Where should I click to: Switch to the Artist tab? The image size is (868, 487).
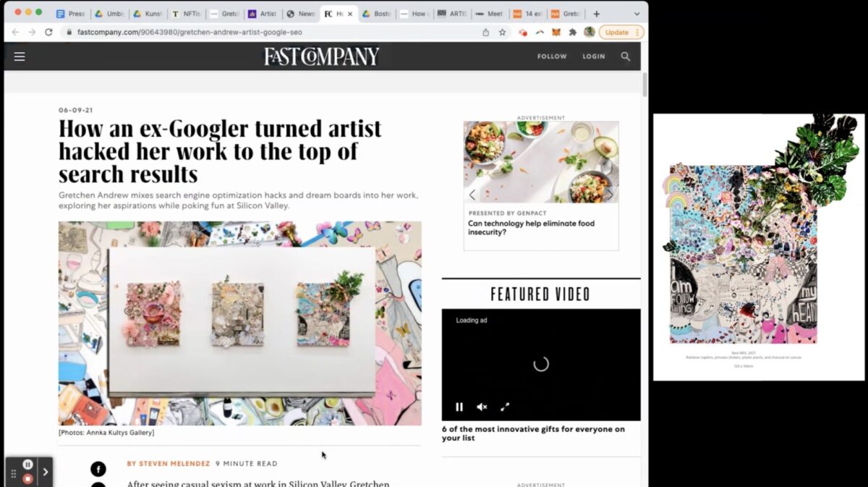point(262,14)
